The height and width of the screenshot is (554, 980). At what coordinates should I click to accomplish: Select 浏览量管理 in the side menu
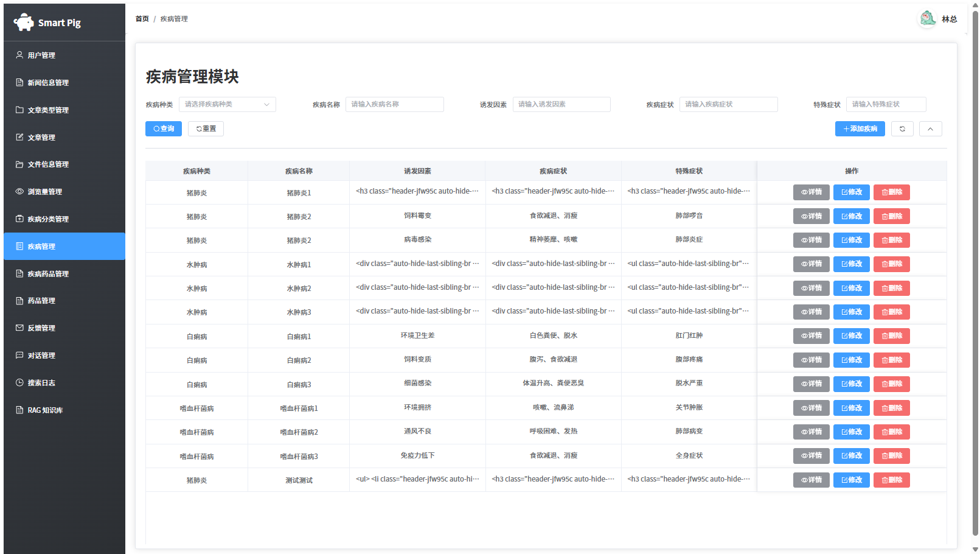tap(64, 192)
